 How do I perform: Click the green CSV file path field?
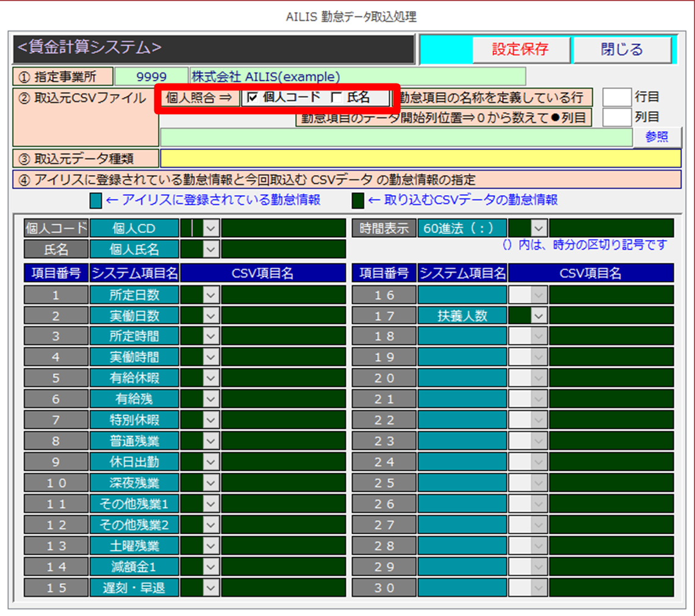(395, 137)
